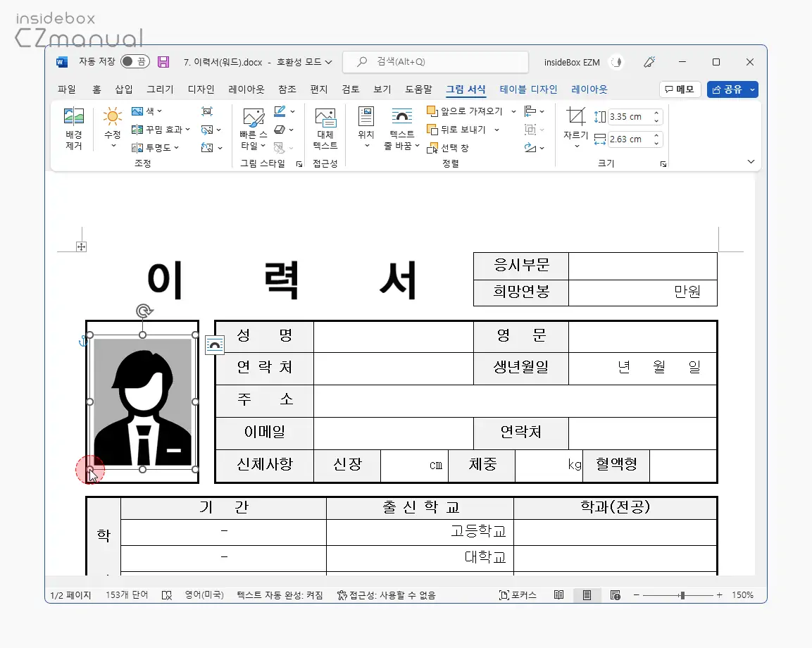Image resolution: width=812 pixels, height=648 pixels.
Task: Open the 호환성 모드 title dropdown
Action: tap(328, 62)
